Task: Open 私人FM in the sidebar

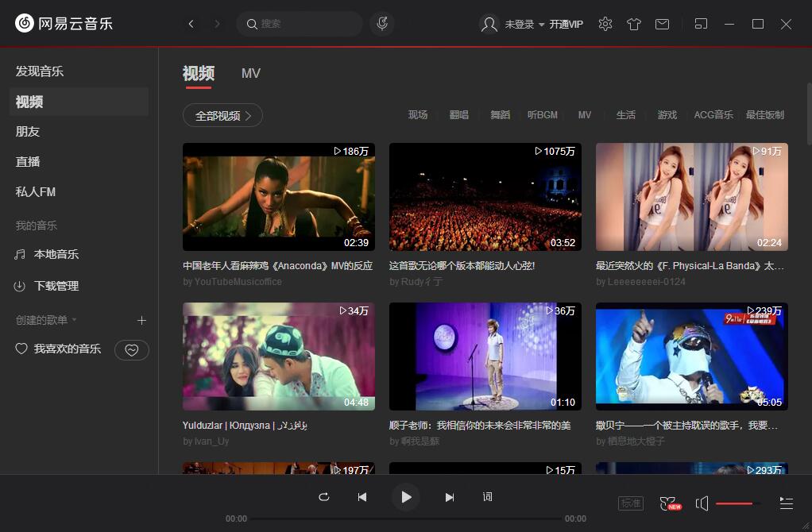Action: click(x=35, y=191)
